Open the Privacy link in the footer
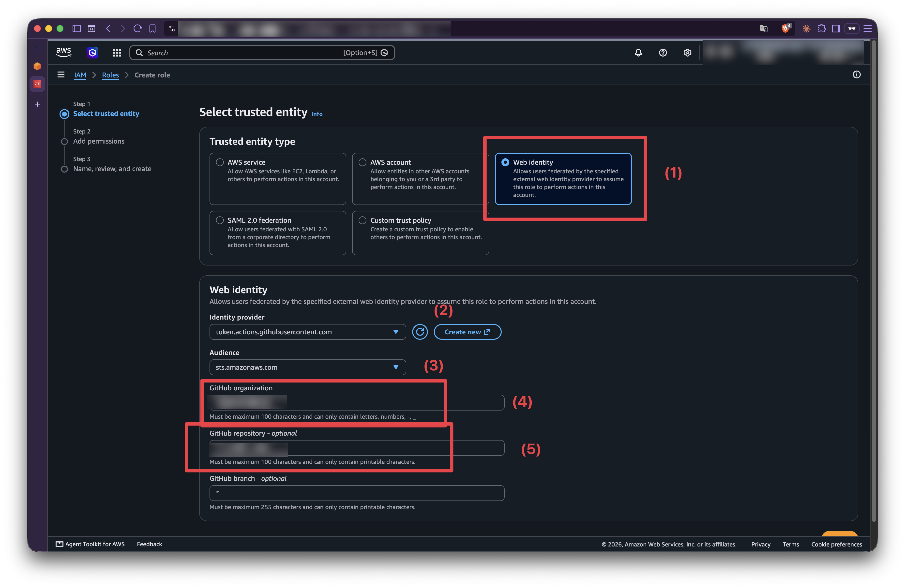 760,544
